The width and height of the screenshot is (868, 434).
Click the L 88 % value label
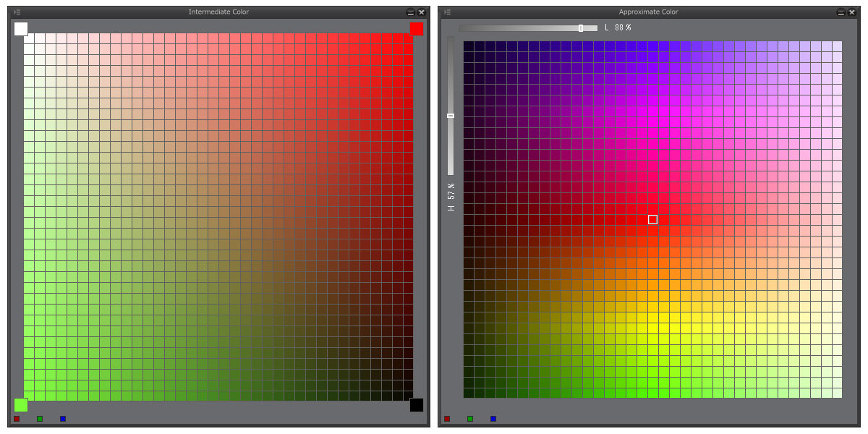coord(618,27)
